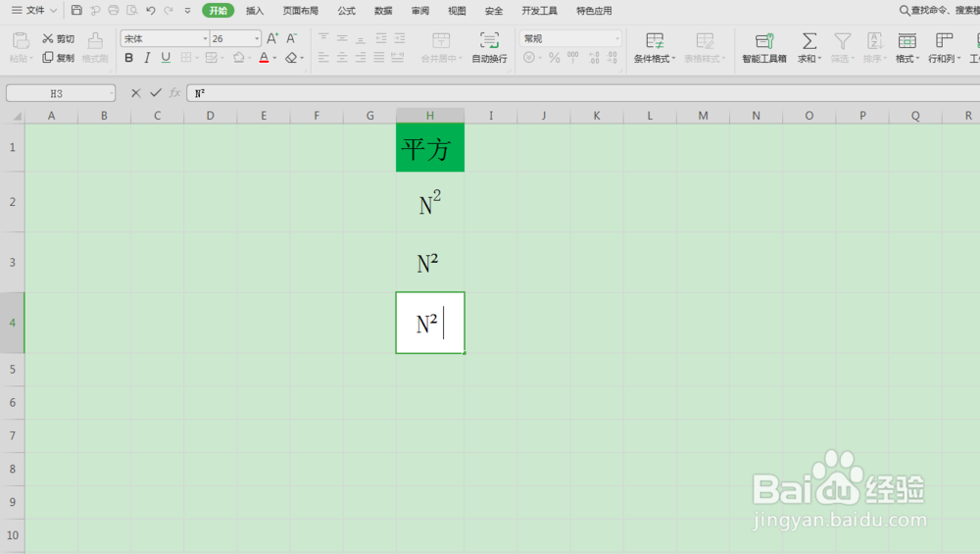
Task: Expand the Name Box dropdown H3
Action: (112, 93)
